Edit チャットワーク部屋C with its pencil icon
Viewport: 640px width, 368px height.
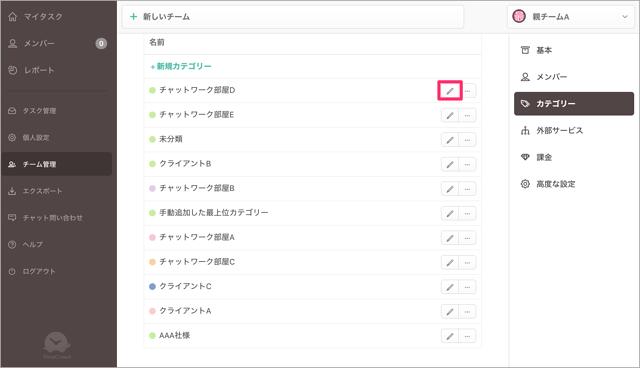click(450, 262)
